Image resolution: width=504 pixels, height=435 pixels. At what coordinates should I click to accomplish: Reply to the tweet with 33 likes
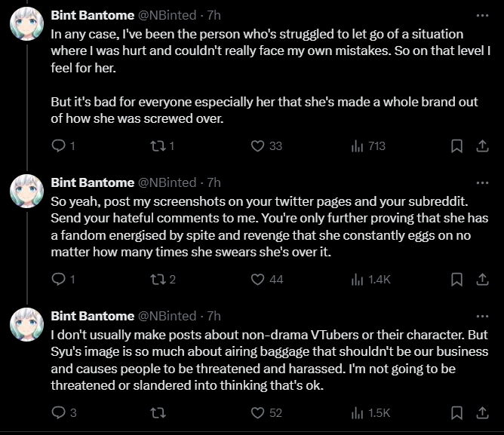pyautogui.click(x=63, y=146)
